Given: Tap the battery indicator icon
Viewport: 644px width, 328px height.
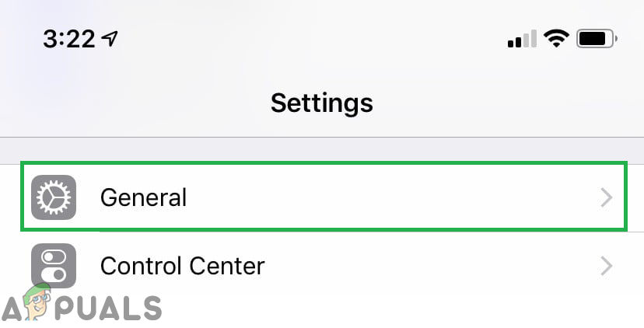Looking at the screenshot, I should pos(597,38).
